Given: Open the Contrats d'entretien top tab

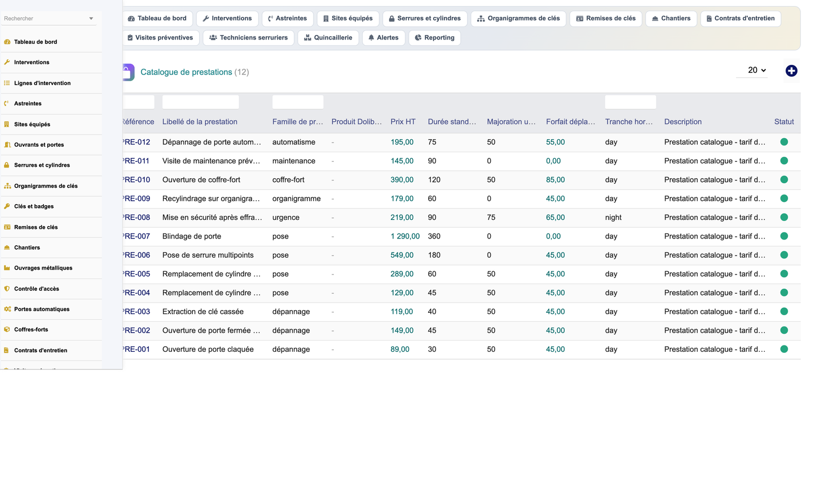Looking at the screenshot, I should click(741, 19).
